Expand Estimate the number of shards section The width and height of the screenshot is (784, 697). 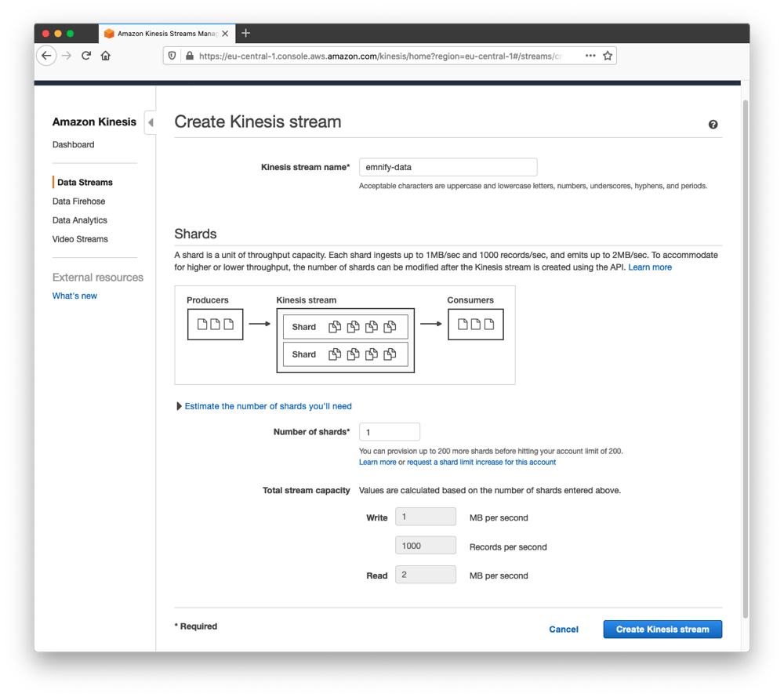coord(264,406)
